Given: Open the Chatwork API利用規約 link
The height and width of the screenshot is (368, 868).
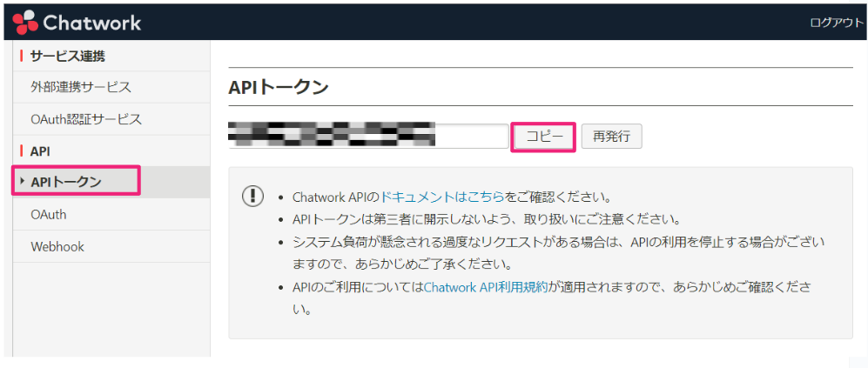Looking at the screenshot, I should coord(486,287).
